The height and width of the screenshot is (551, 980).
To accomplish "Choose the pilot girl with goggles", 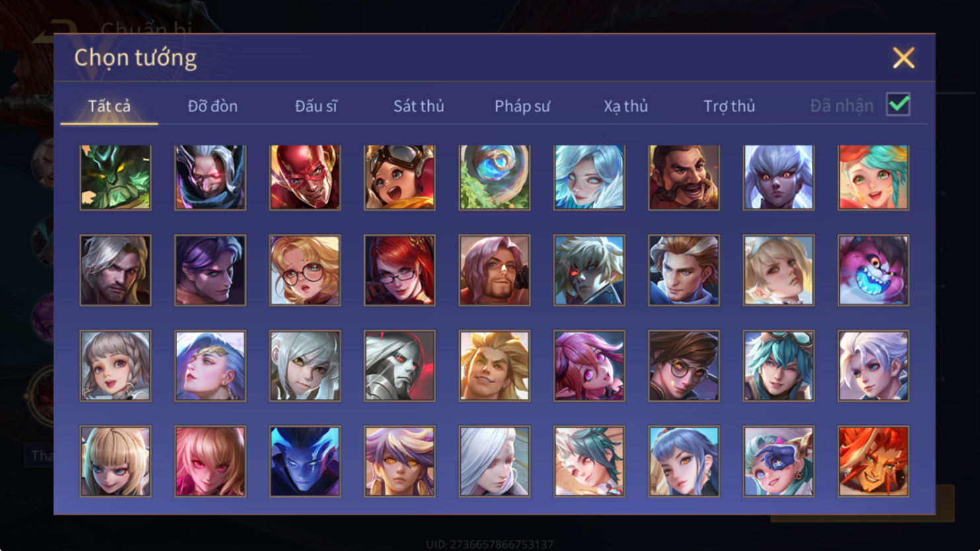I will coord(400,178).
